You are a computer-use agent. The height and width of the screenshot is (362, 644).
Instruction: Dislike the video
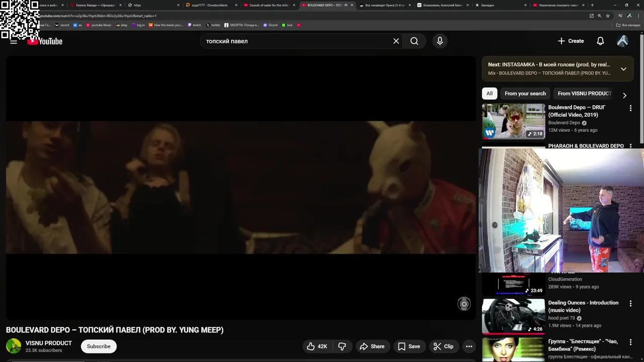pos(342,346)
